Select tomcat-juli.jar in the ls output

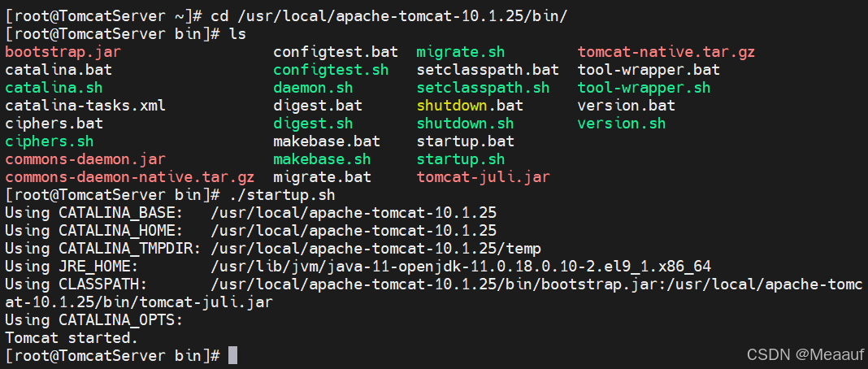(484, 177)
